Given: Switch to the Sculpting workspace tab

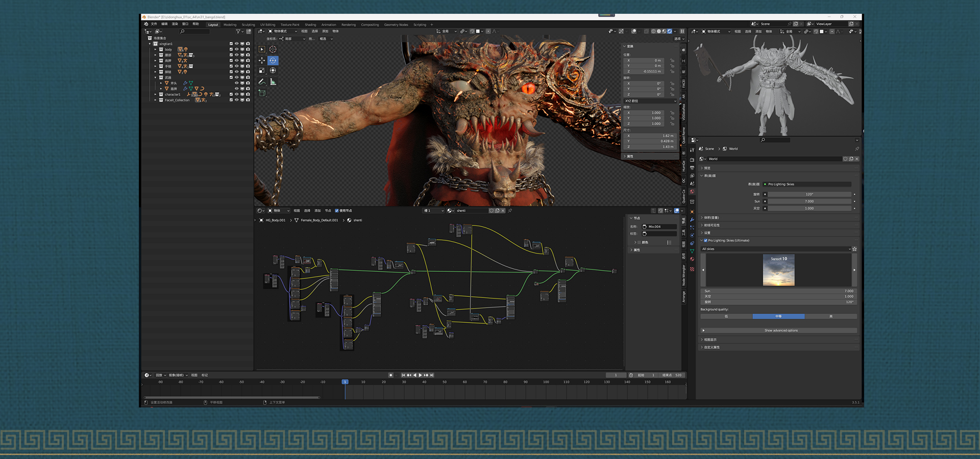Looking at the screenshot, I should (248, 24).
